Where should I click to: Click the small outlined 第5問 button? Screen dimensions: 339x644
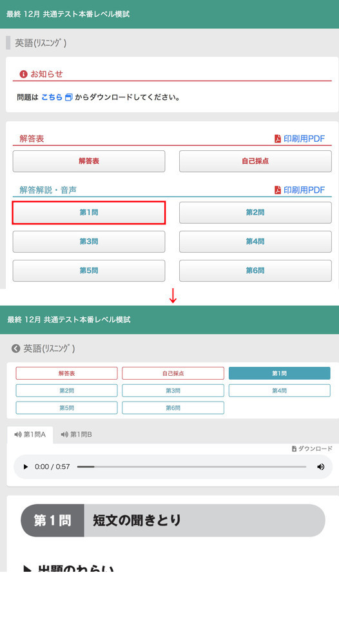66,408
